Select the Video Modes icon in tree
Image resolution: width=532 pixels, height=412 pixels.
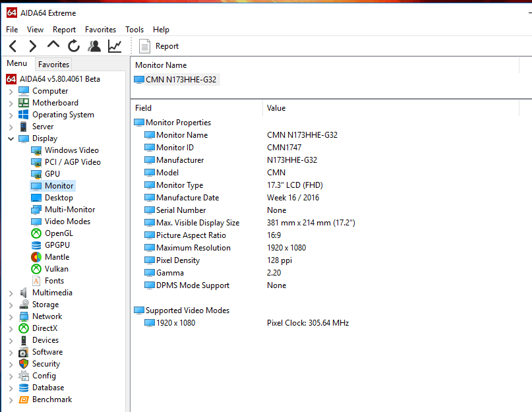tap(36, 221)
